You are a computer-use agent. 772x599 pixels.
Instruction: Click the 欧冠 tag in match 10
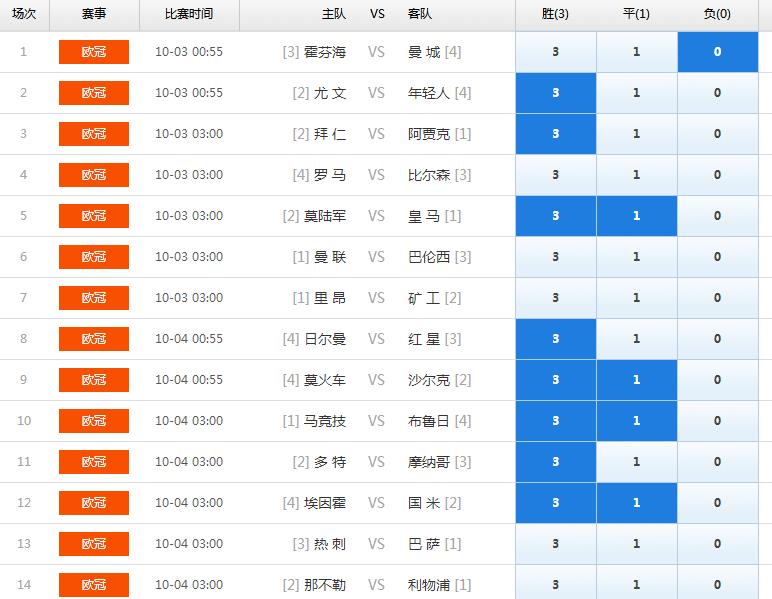(94, 421)
